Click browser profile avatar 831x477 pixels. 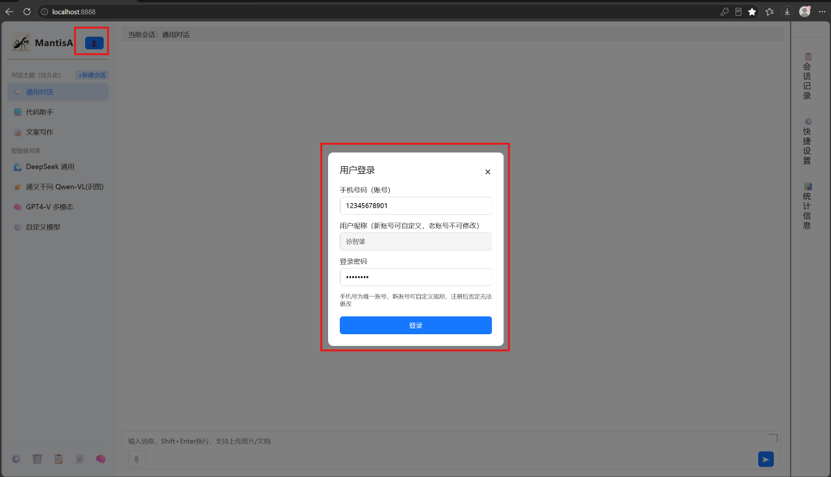[805, 12]
